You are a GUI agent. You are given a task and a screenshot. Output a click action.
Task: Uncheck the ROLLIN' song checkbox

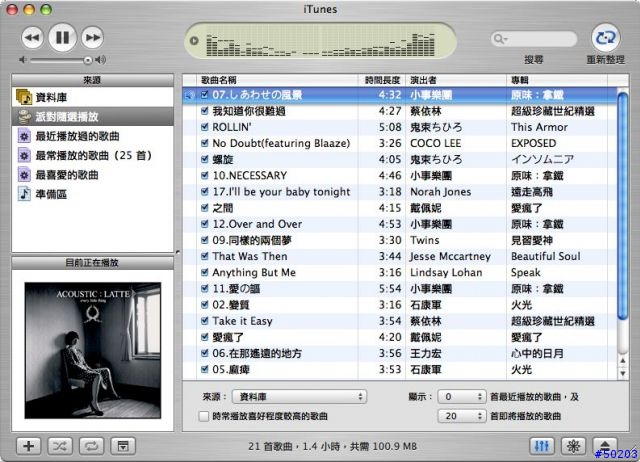205,127
